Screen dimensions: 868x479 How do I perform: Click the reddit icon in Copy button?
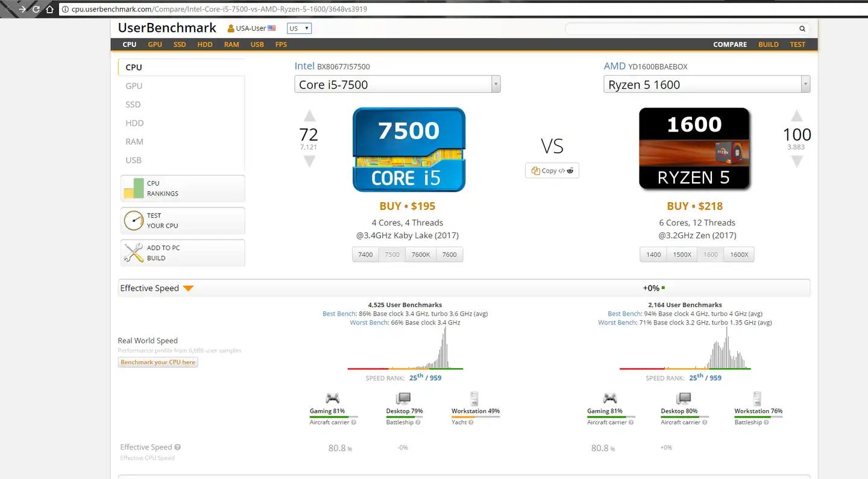(x=571, y=171)
